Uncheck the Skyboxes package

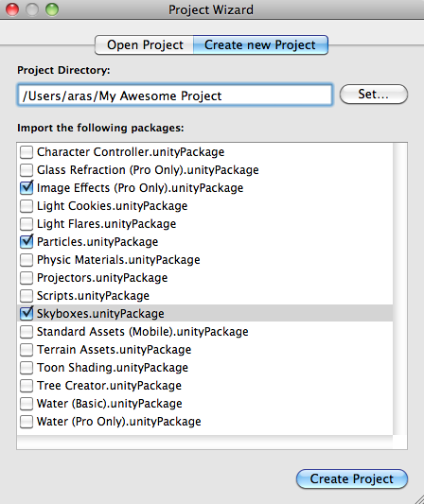26,313
